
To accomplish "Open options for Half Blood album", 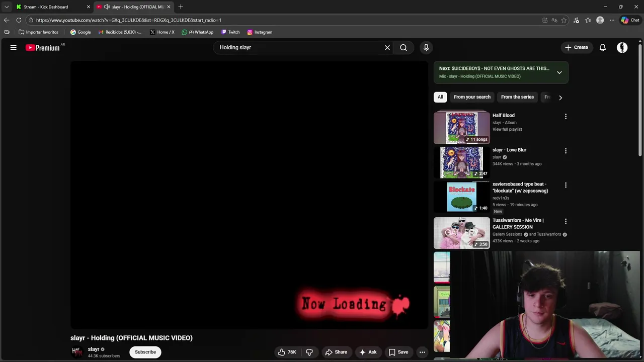I will 566,116.
